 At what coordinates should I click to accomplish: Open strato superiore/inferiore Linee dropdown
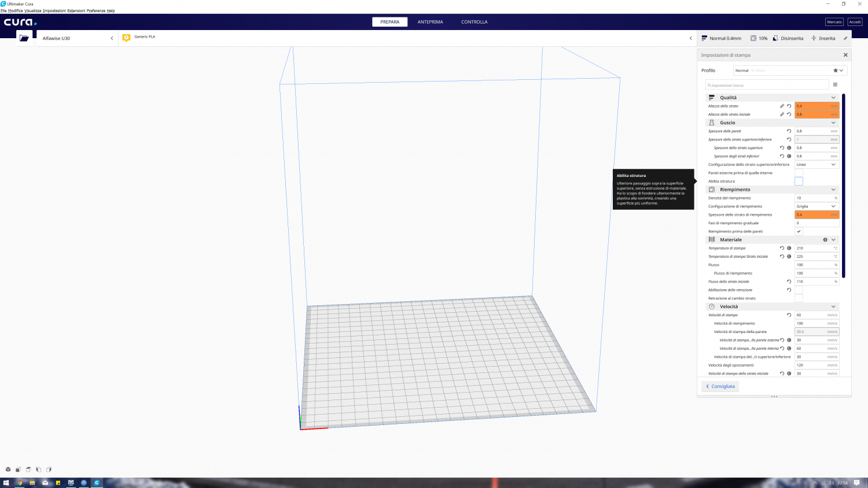pos(817,164)
